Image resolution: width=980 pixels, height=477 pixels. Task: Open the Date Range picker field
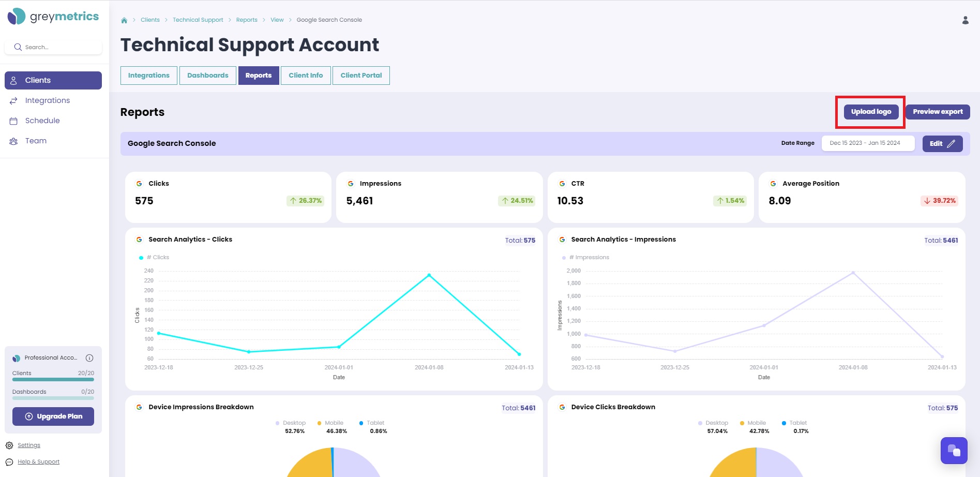868,143
